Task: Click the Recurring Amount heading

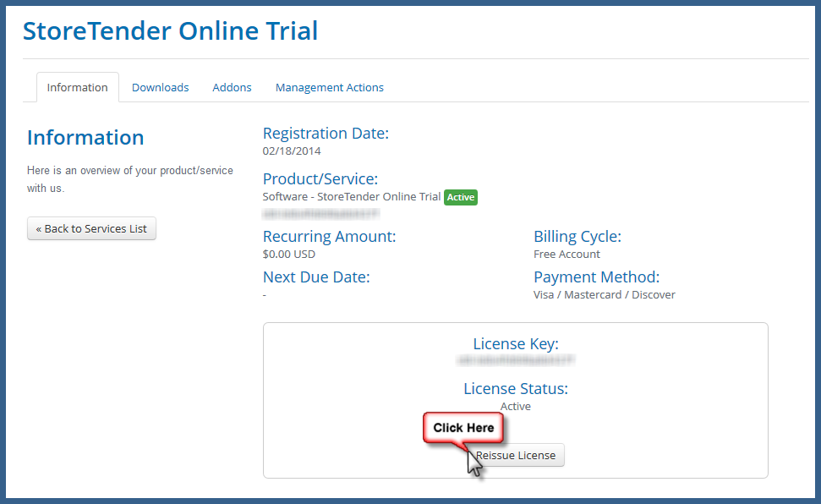Action: click(x=330, y=236)
